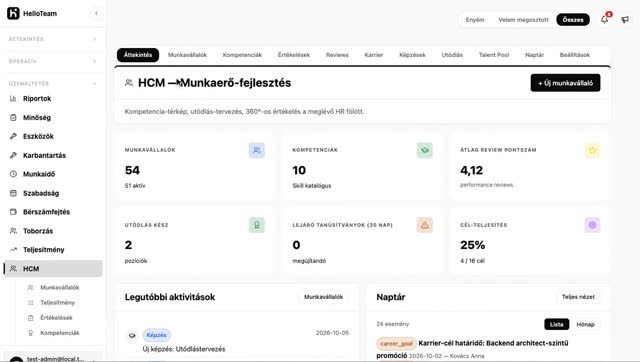
Task: Collapse the ÜZEMELTETÉS sidebar section
Action: pos(53,83)
